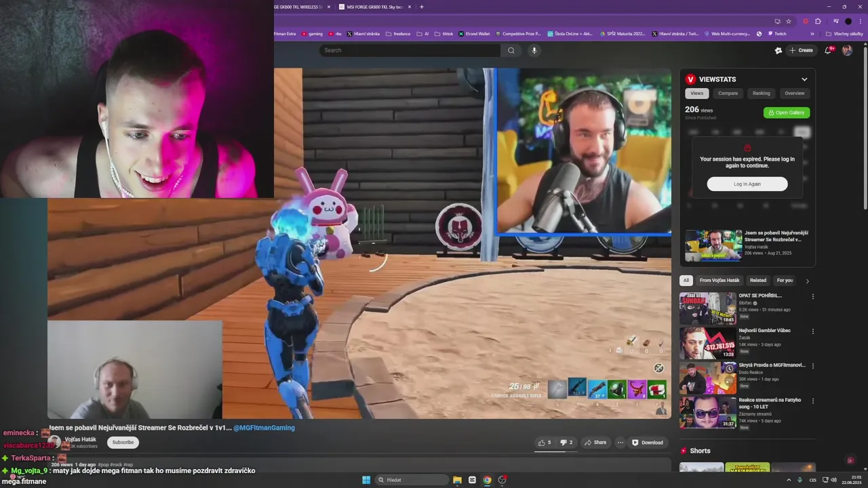Viewport: 868px width, 488px height.
Task: Open YouTube notifications bell
Action: click(x=829, y=50)
